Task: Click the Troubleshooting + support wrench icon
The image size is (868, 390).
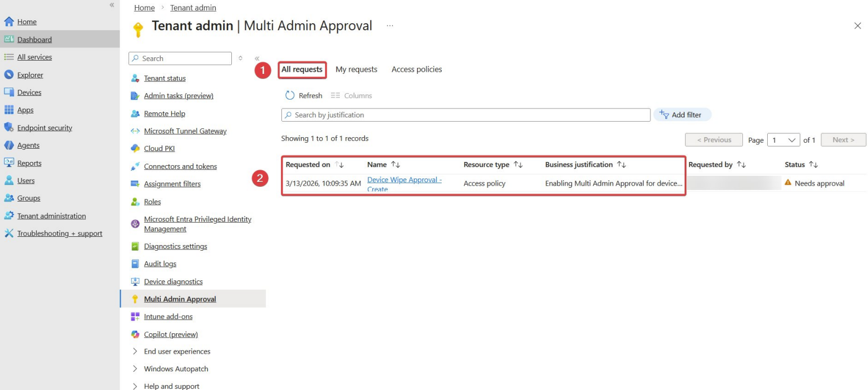Action: [9, 233]
